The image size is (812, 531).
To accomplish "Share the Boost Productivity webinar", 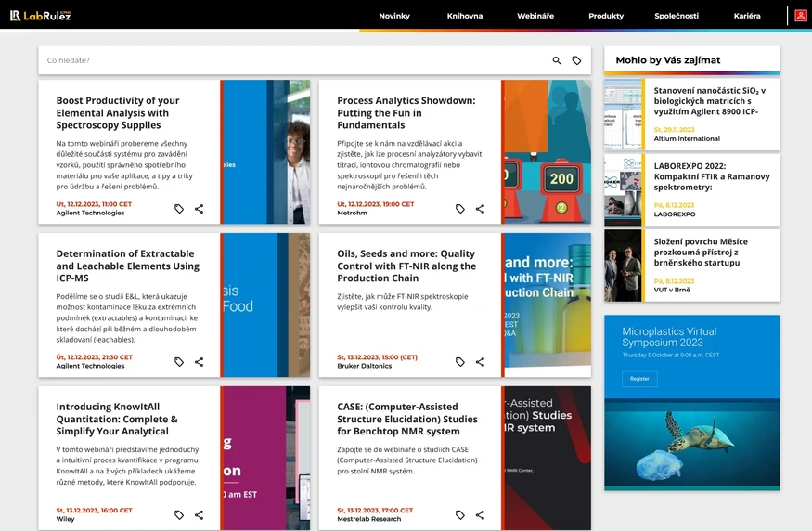I will (x=199, y=209).
